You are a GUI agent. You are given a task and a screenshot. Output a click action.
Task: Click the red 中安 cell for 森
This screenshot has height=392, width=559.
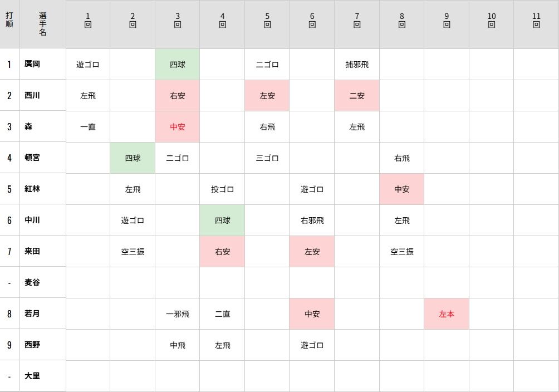tap(177, 126)
